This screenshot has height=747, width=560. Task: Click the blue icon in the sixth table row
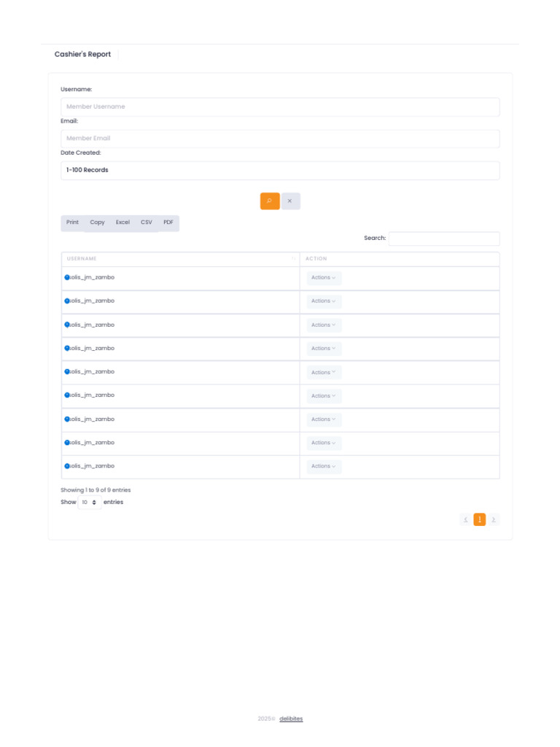point(67,395)
